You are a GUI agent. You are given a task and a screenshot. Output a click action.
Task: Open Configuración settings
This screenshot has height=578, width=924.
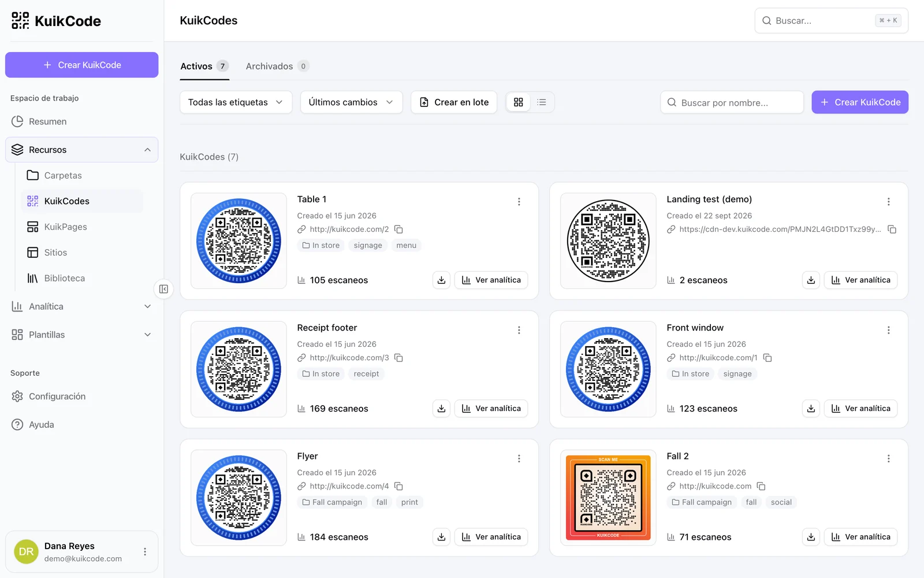coord(81,397)
